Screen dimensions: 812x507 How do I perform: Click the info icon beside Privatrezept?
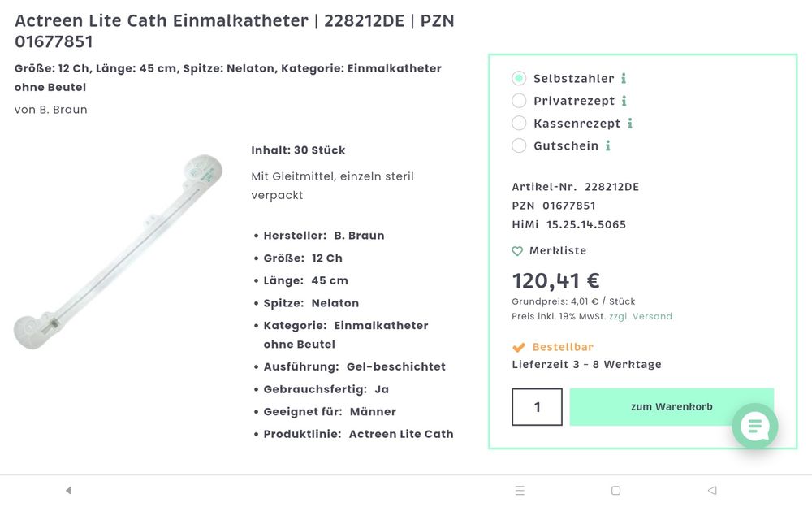624,102
